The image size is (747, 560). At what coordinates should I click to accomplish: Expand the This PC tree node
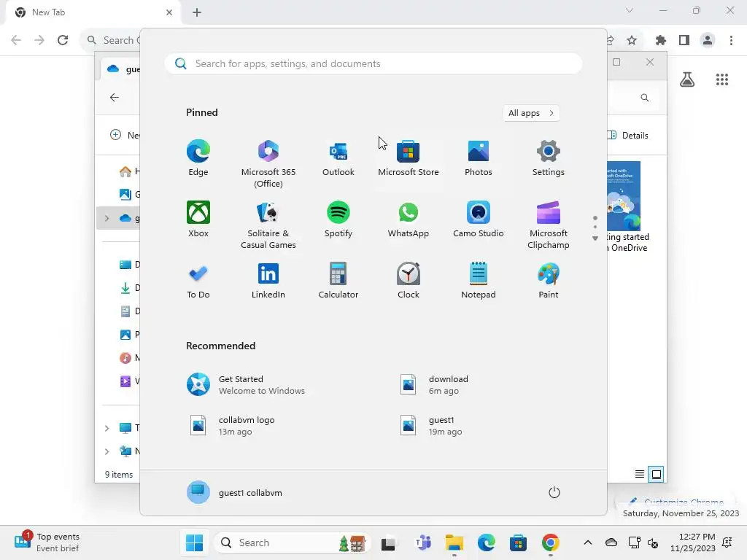tap(107, 428)
